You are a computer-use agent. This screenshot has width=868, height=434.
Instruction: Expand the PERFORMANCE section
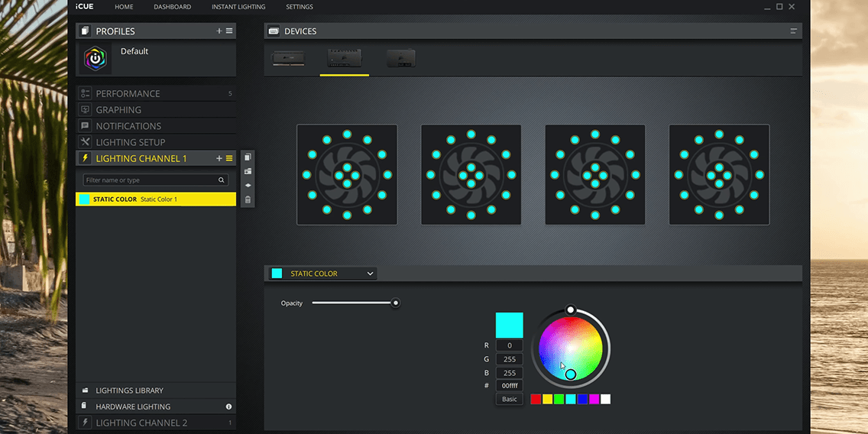pos(156,93)
